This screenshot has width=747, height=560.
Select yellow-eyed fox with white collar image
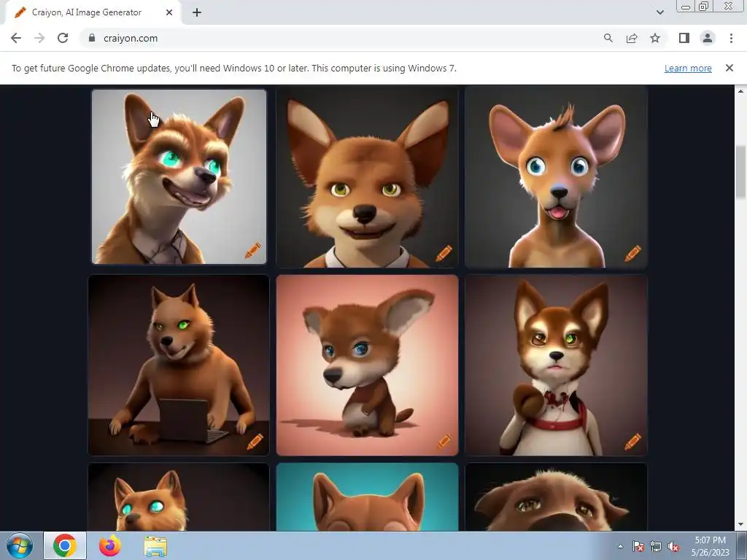[x=368, y=176]
